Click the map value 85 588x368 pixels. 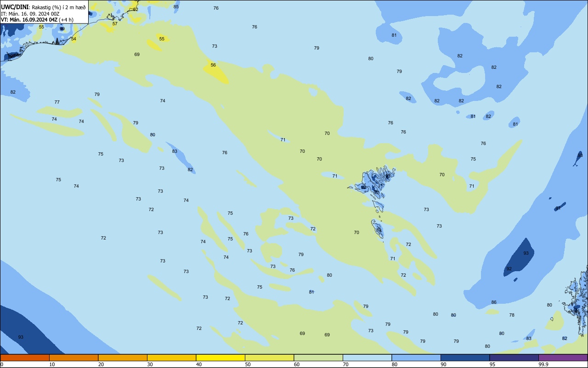pyautogui.click(x=176, y=7)
